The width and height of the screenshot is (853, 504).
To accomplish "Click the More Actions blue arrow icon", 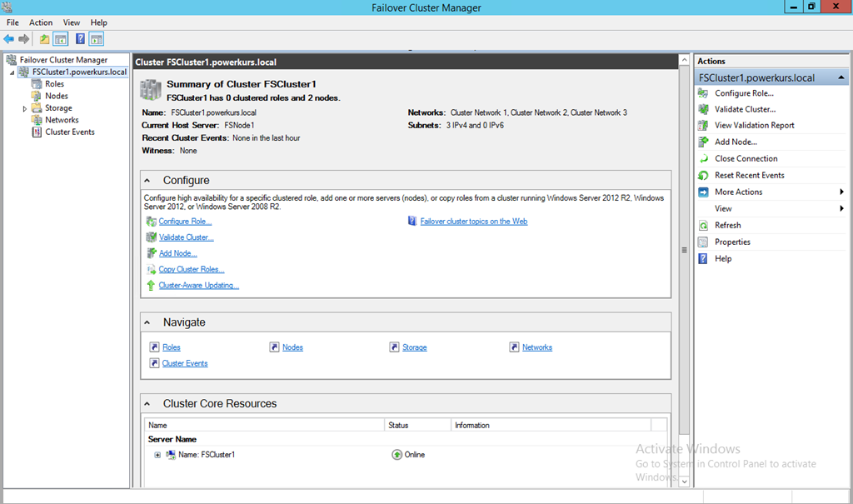I will 703,192.
